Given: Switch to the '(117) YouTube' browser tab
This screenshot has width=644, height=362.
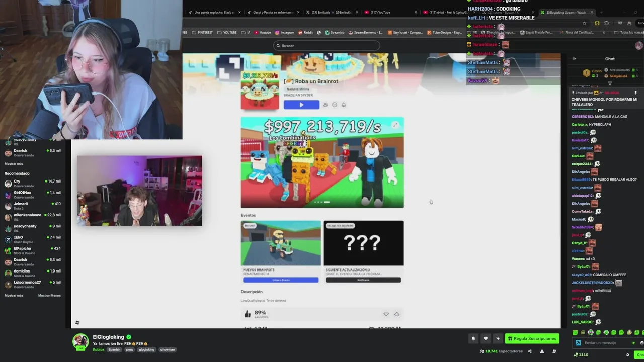Looking at the screenshot, I should (390, 12).
